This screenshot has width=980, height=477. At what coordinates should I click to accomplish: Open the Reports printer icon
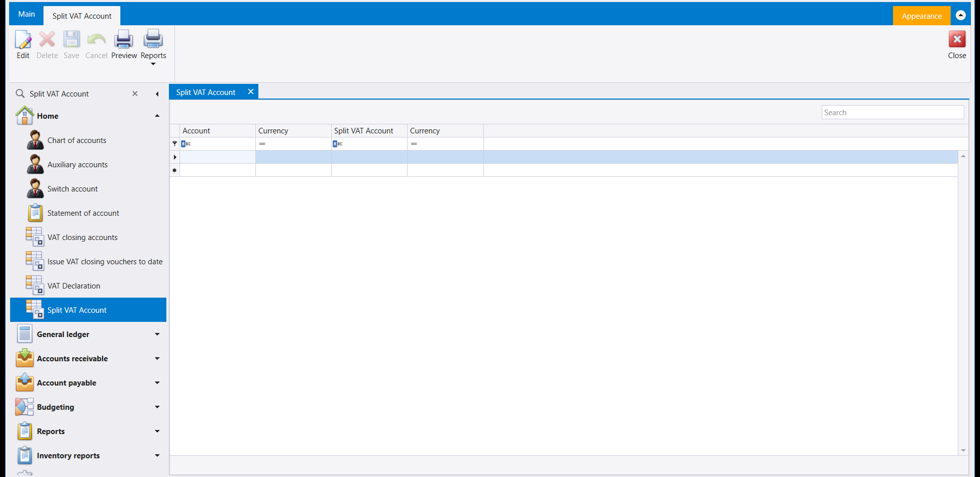coord(153,39)
